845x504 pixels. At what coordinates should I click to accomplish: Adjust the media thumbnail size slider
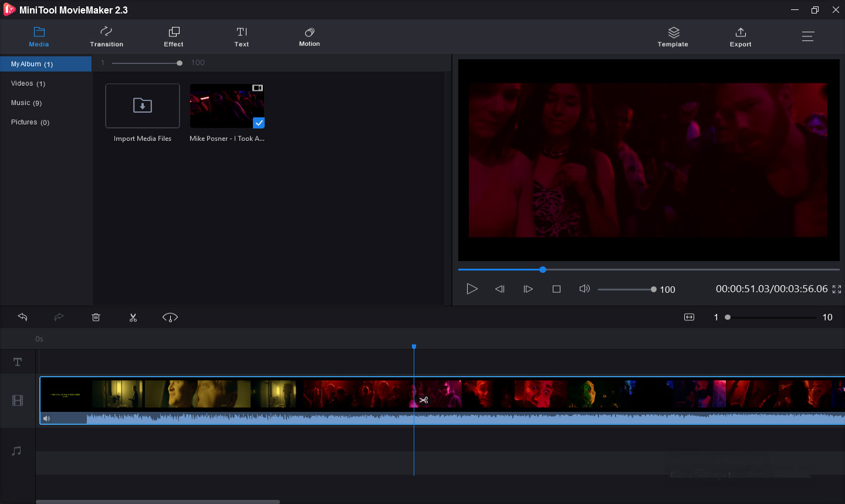[x=146, y=63]
